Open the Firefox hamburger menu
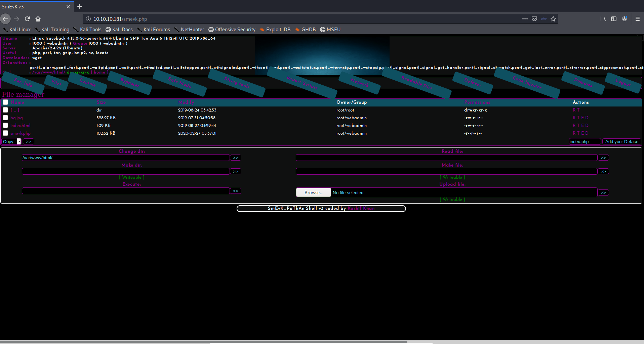Image resolution: width=644 pixels, height=344 pixels. click(x=638, y=19)
